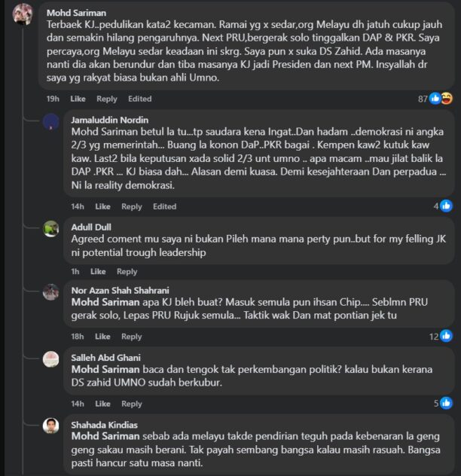The width and height of the screenshot is (461, 476).
Task: Click the 19h timestamp on top comment
Action: 53,99
